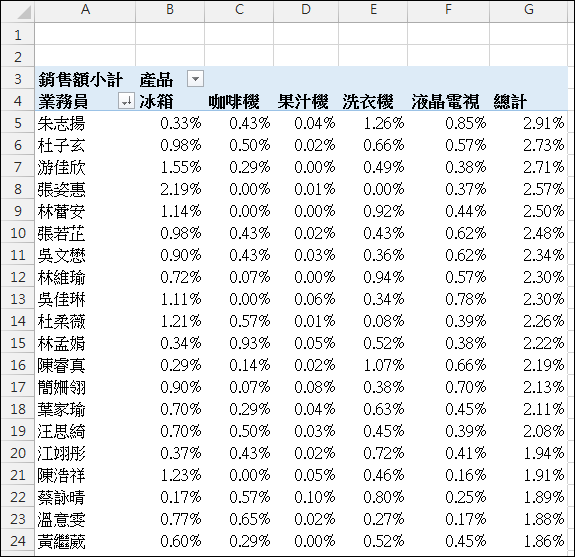This screenshot has width=575, height=557.
Task: Select column F header
Action: (x=448, y=10)
